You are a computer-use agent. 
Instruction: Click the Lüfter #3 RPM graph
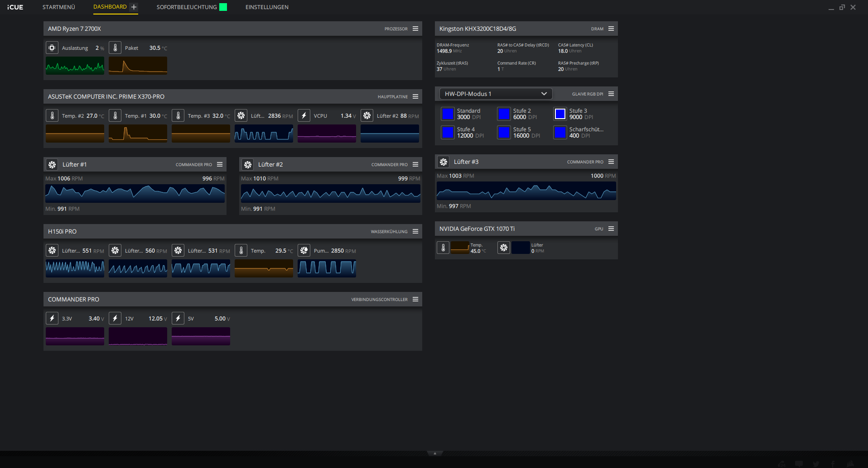526,191
